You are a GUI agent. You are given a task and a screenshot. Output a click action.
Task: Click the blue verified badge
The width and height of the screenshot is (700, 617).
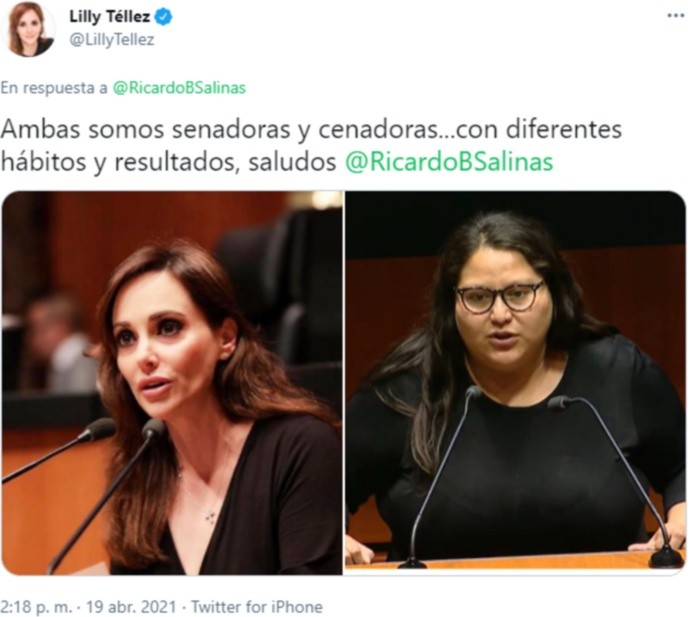pos(163,17)
